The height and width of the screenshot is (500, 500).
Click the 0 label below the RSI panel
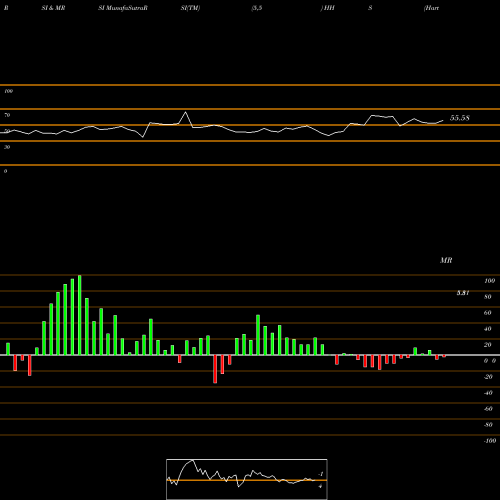6,171
